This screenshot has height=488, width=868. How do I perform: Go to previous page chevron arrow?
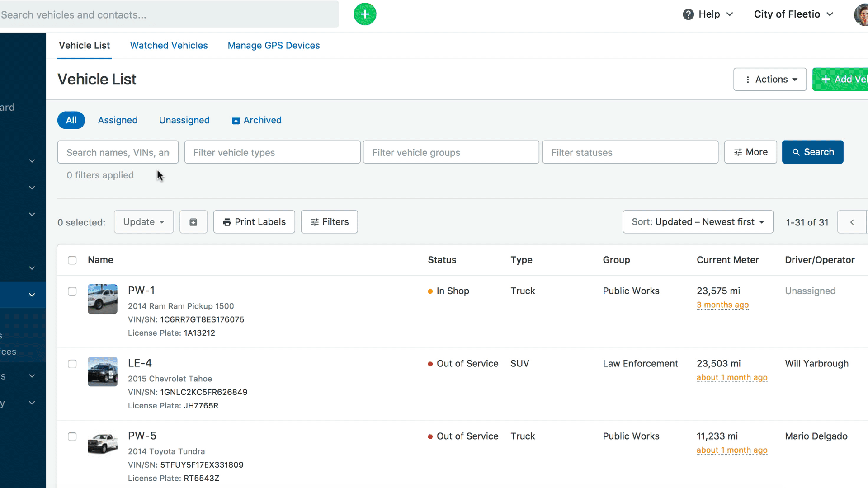click(x=852, y=222)
